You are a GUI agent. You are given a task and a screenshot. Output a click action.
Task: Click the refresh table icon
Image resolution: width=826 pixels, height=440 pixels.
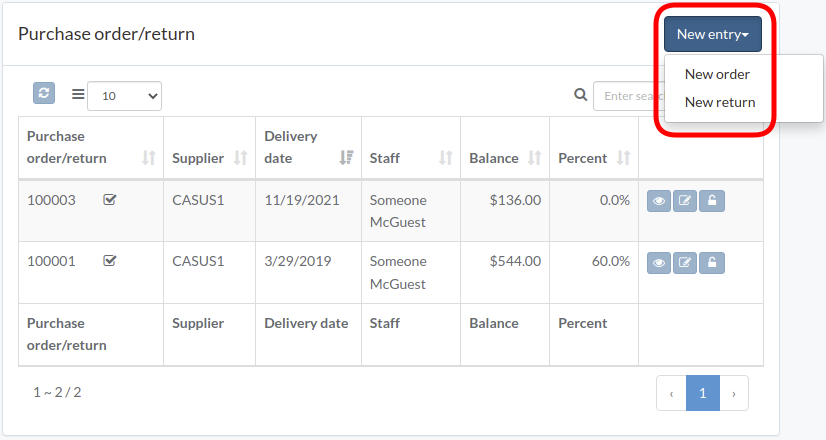(x=44, y=93)
